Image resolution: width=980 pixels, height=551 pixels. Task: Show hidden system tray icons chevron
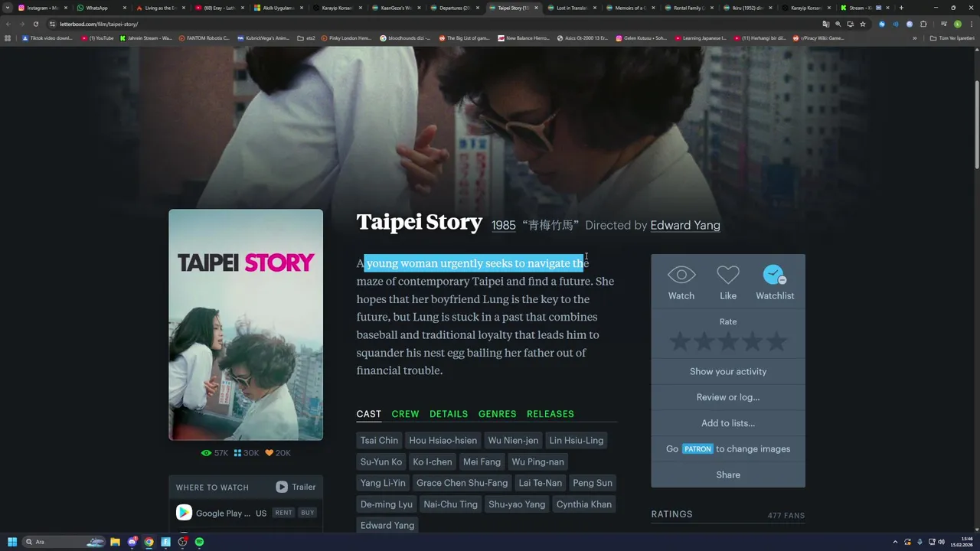point(895,542)
